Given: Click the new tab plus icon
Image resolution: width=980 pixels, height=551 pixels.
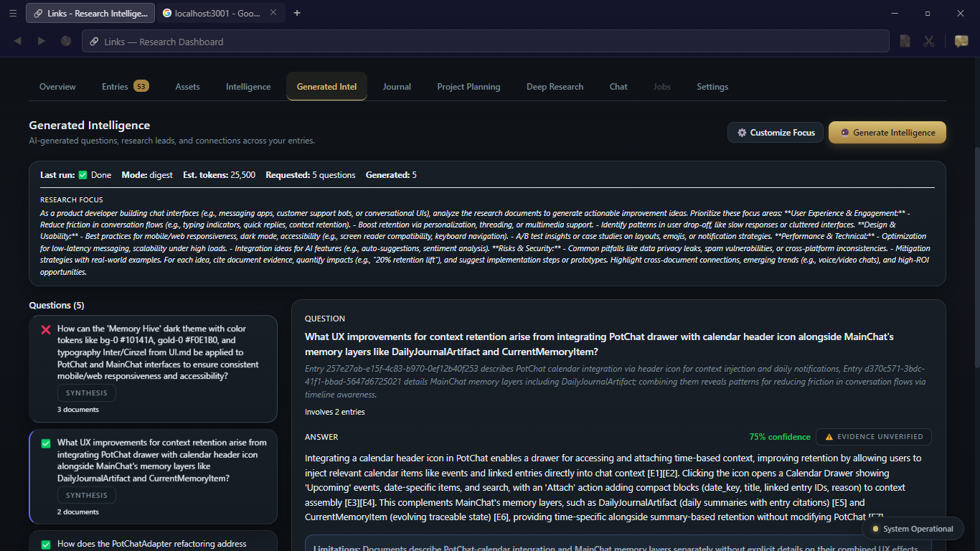Looking at the screenshot, I should click(297, 13).
